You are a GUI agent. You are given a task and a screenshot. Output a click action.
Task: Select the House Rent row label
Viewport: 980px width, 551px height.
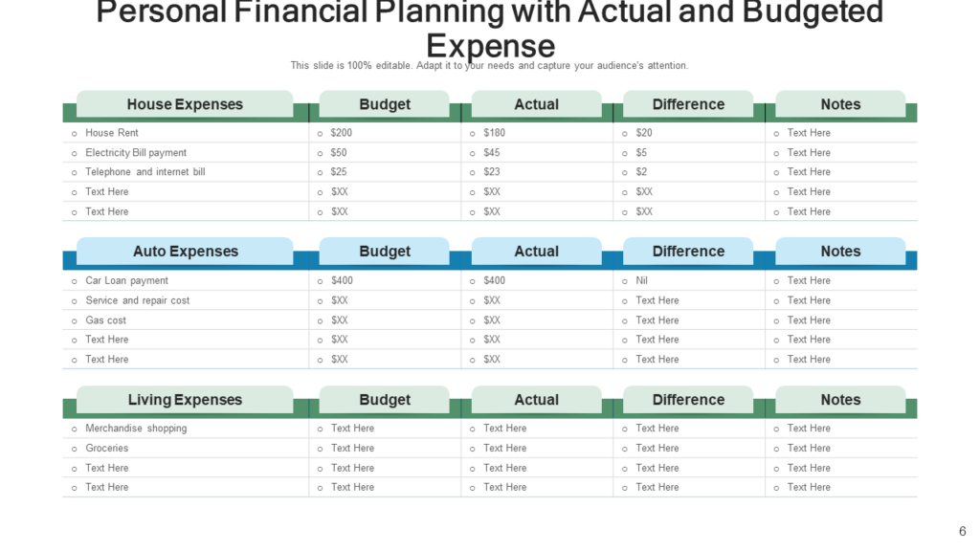point(112,133)
